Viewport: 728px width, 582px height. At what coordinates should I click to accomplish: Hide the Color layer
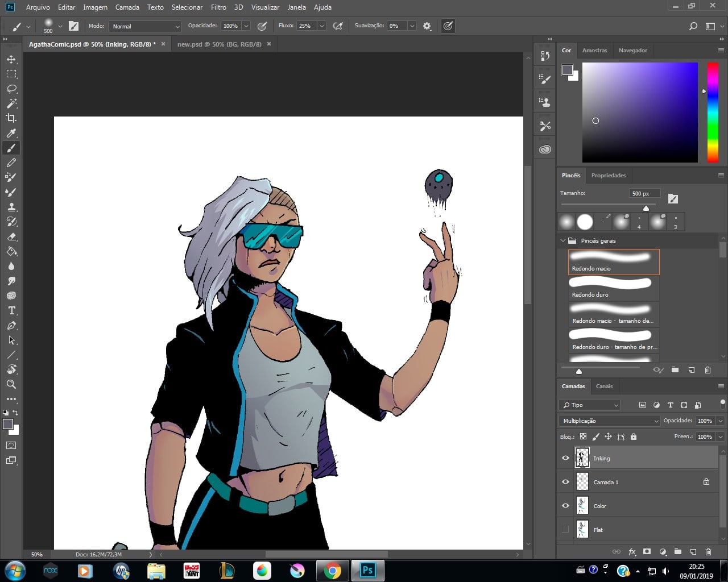[565, 506]
